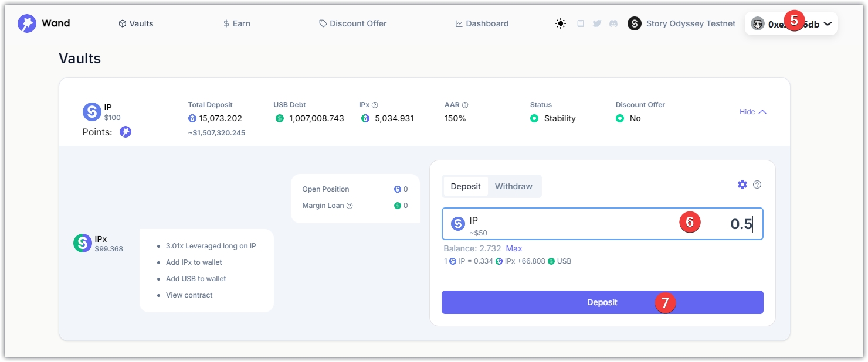Screen dimensions: 868x362
Task: Switch to the Withdraw tab
Action: 514,186
